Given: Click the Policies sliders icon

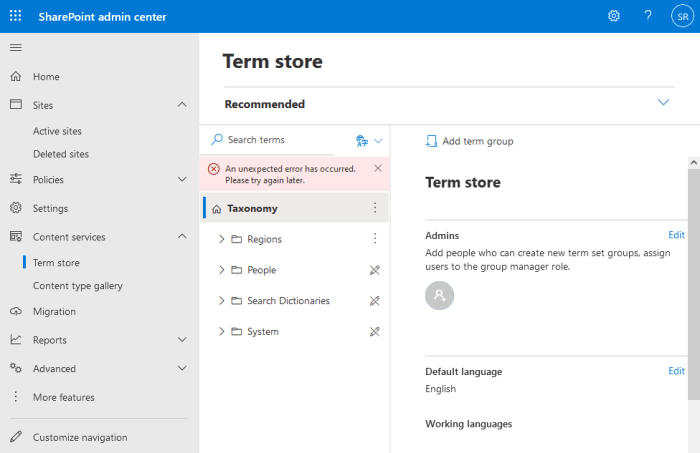Looking at the screenshot, I should point(16,179).
